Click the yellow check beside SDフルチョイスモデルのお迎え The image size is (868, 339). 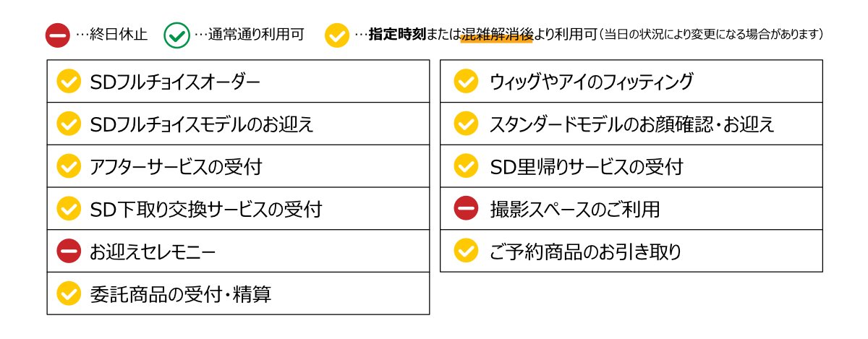(69, 124)
